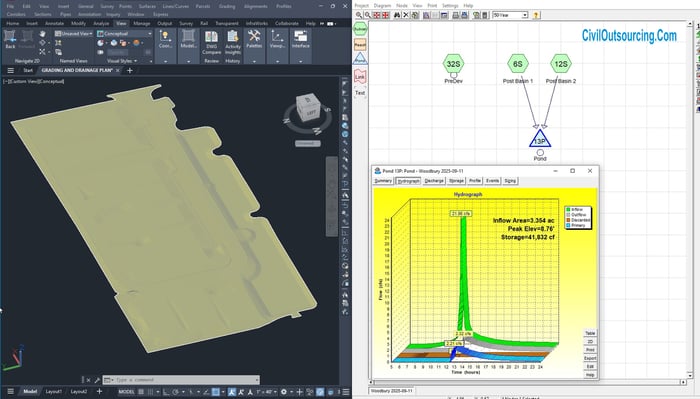Select the Text tool in HydroCAD palette

(x=360, y=93)
